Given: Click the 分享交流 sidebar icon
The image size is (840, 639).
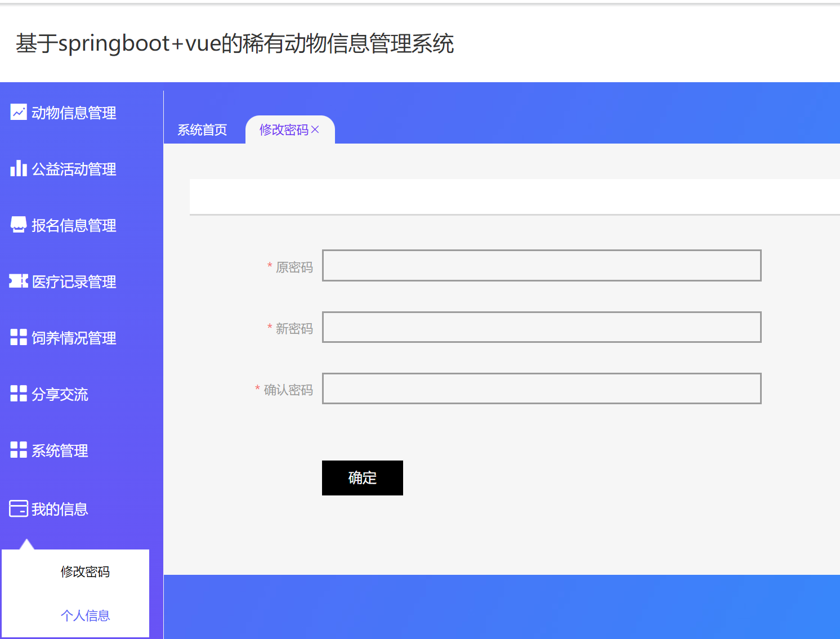Looking at the screenshot, I should click(x=17, y=394).
